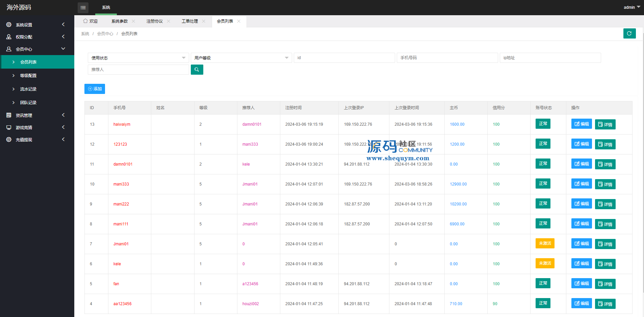The width and height of the screenshot is (644, 317).
Task: Toggle 正常 status for member haiwaiym
Action: [543, 124]
